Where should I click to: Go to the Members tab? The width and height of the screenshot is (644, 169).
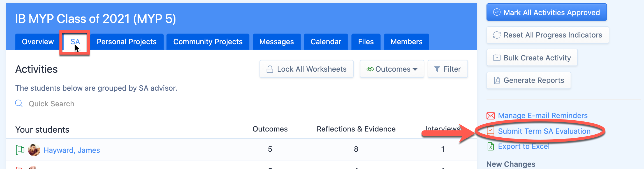[407, 42]
